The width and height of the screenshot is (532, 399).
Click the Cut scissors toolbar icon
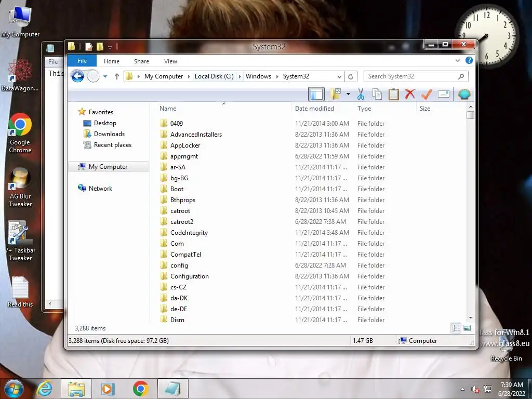click(361, 95)
